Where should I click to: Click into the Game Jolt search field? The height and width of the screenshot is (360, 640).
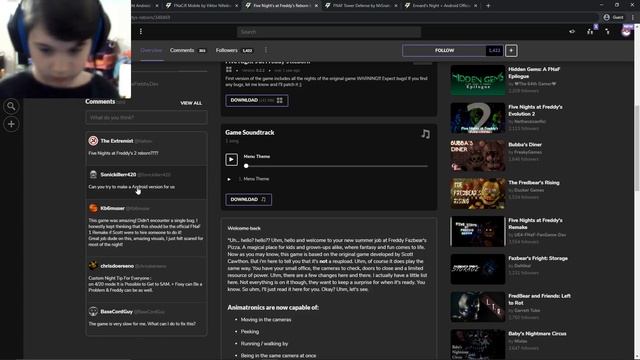[329, 32]
